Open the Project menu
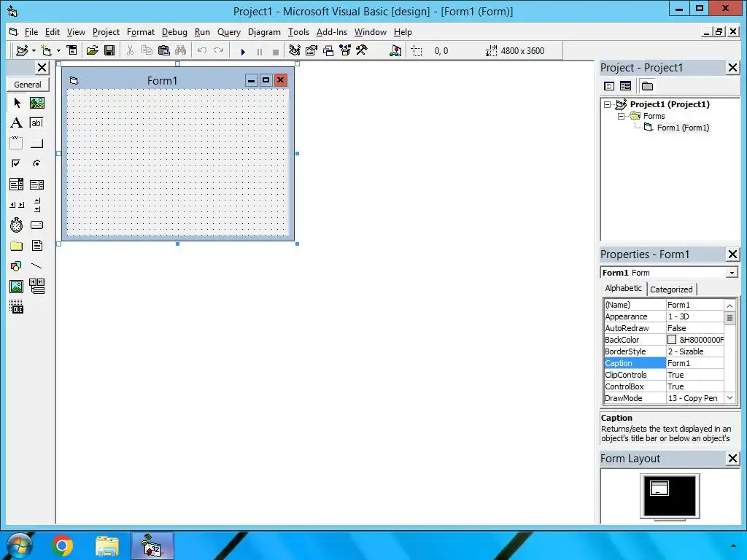The width and height of the screenshot is (747, 560). 106,32
